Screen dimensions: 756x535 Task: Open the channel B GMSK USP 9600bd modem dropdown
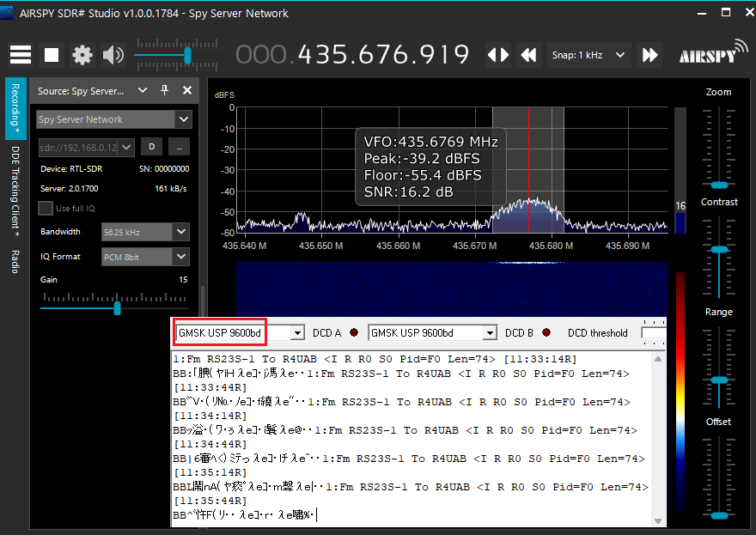click(432, 332)
